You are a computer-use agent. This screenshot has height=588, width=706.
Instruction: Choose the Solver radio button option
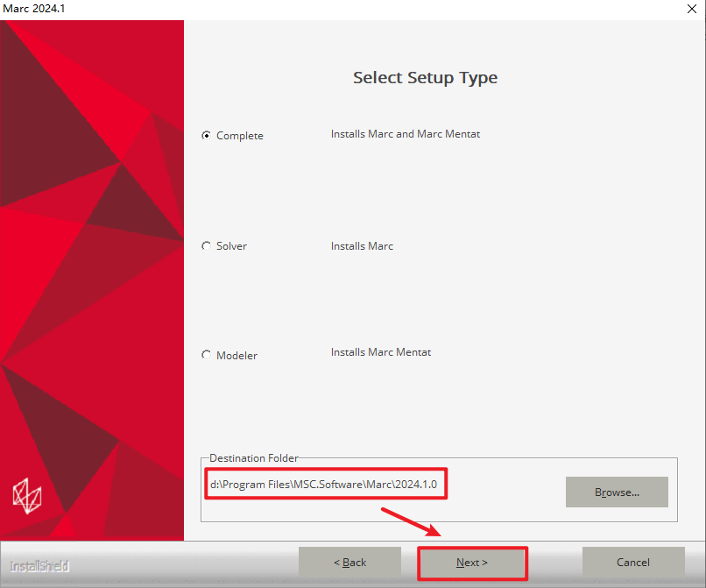click(x=207, y=246)
